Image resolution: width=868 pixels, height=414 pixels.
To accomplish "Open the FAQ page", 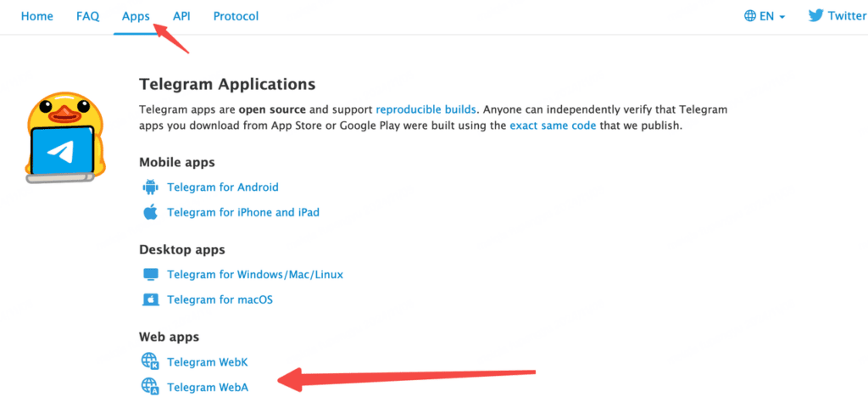I will click(87, 16).
